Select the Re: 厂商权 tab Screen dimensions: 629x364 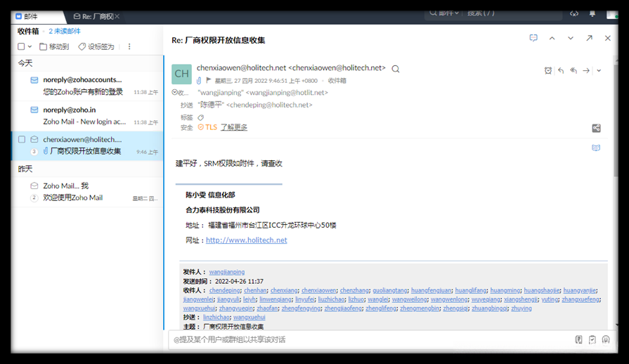[93, 16]
